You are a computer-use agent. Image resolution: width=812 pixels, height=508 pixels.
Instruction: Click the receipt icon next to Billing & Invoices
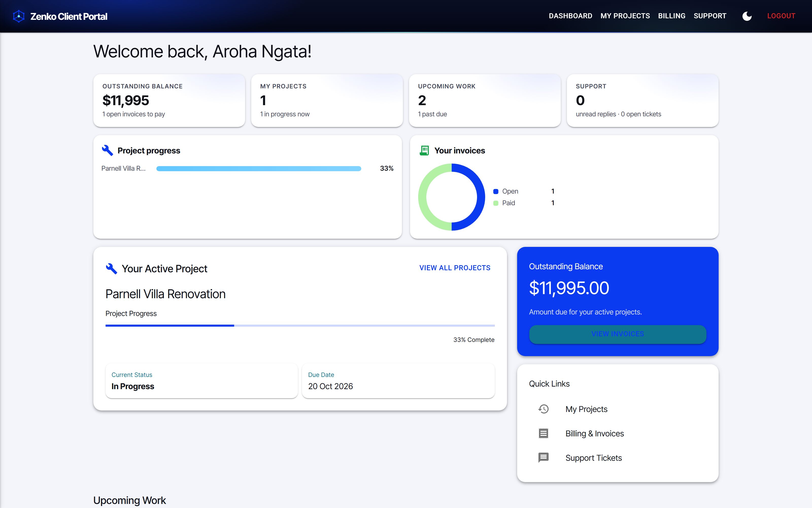pos(543,433)
